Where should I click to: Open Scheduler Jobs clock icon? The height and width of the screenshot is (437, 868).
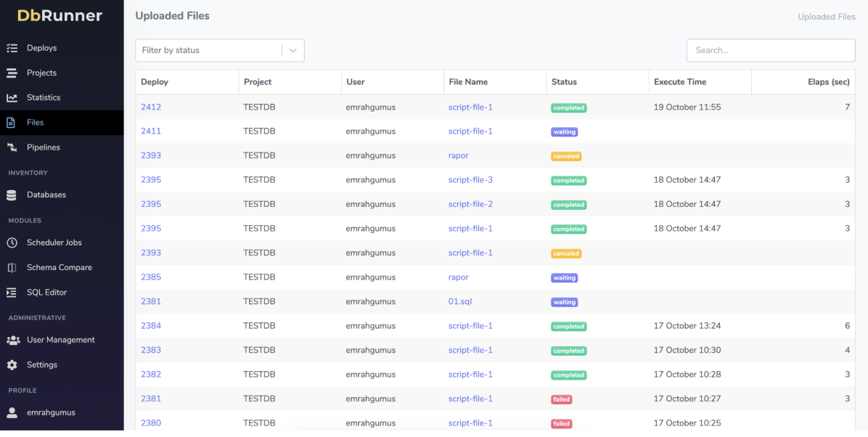(12, 242)
